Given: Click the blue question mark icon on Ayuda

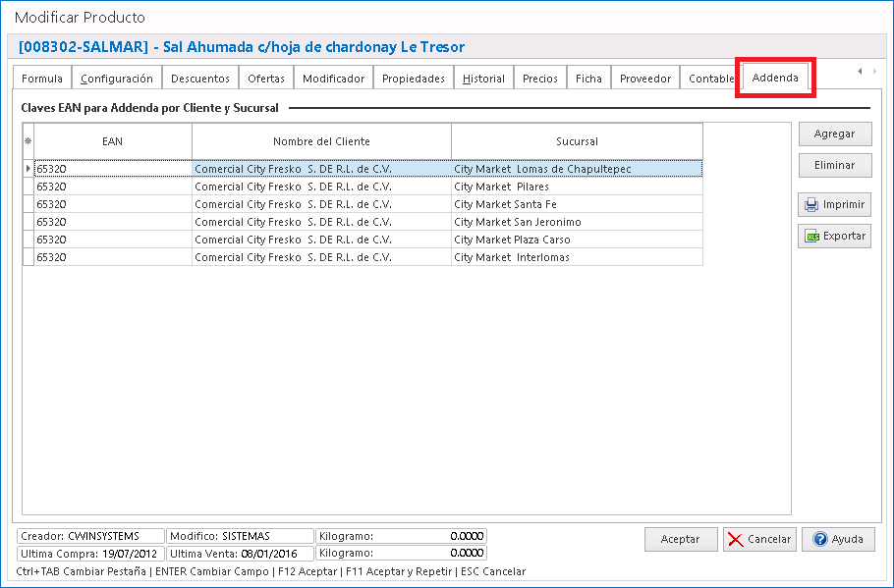Looking at the screenshot, I should click(x=819, y=539).
